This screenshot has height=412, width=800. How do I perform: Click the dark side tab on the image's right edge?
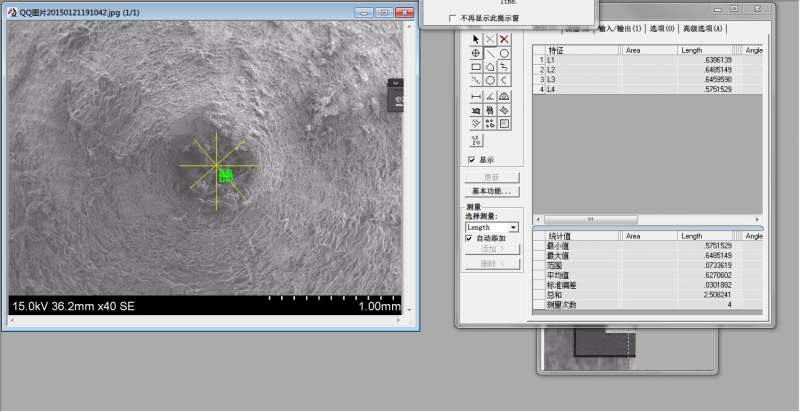pyautogui.click(x=395, y=95)
